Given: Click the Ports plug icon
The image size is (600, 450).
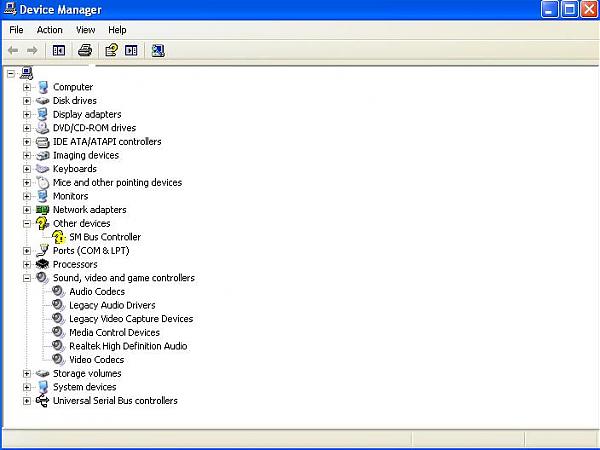Looking at the screenshot, I should click(42, 251).
